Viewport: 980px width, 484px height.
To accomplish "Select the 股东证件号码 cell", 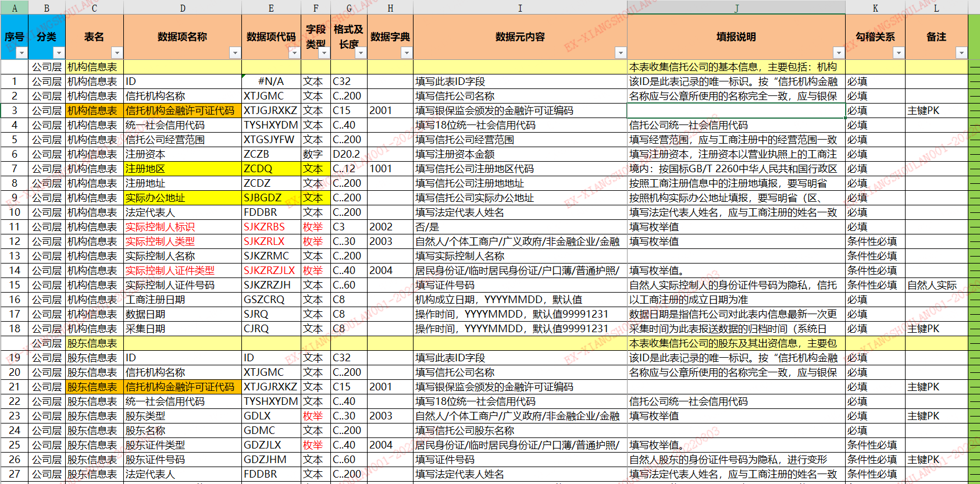I will tap(183, 460).
